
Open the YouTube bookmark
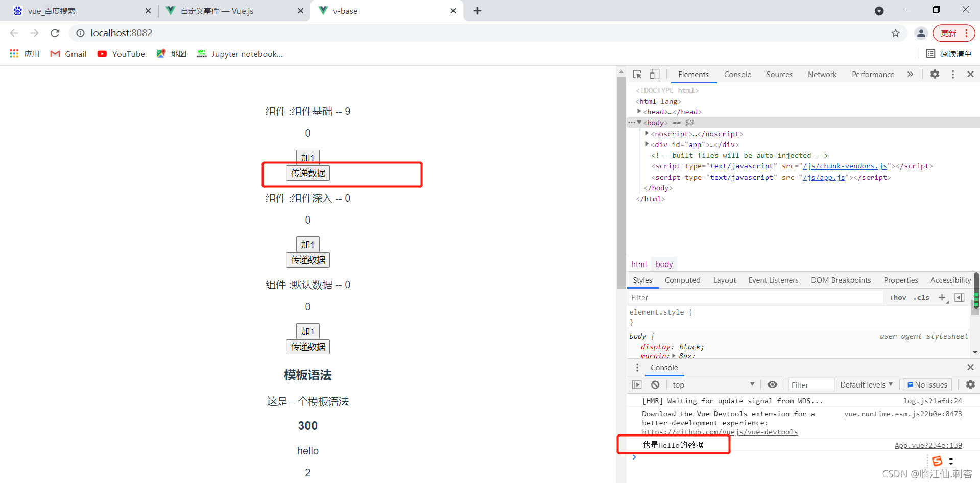(122, 54)
